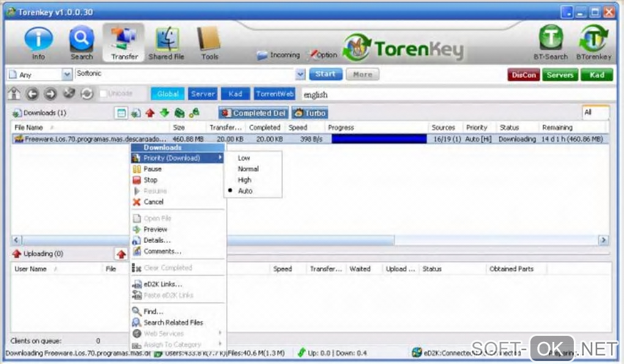Click the Turbo button

[x=310, y=113]
